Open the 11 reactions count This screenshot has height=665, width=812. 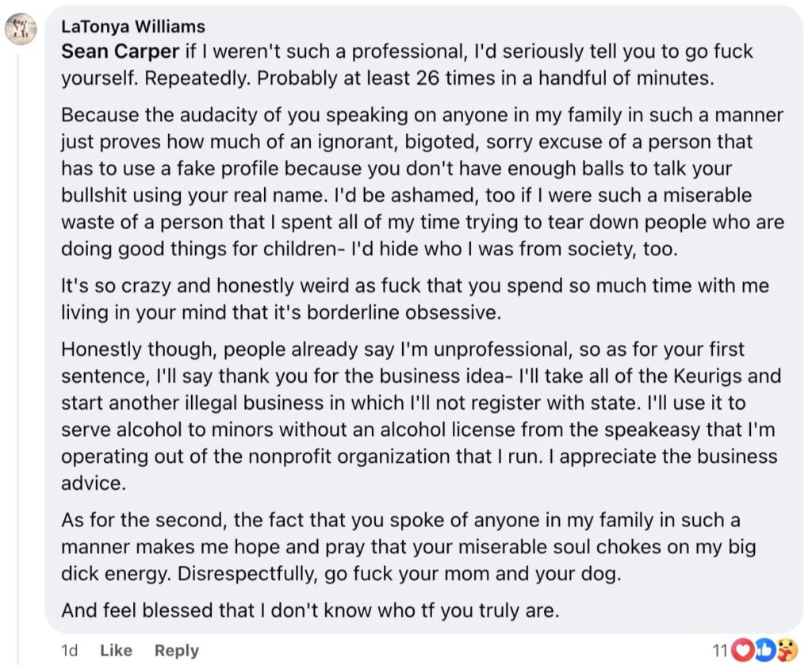tap(720, 651)
